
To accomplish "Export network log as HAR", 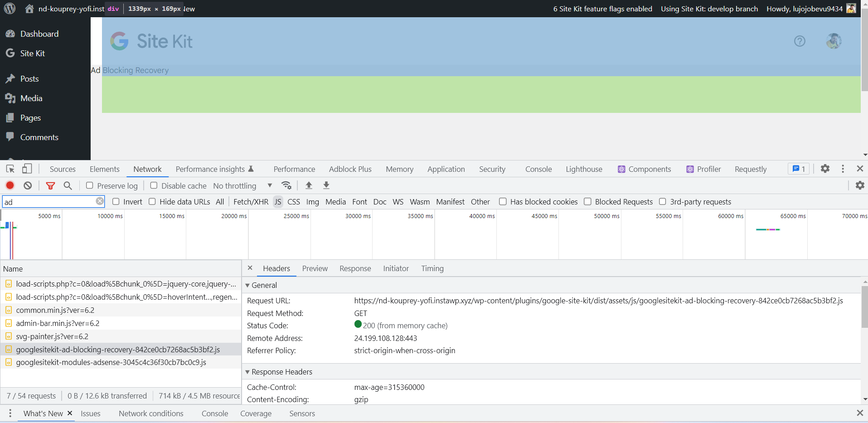I will coord(326,185).
